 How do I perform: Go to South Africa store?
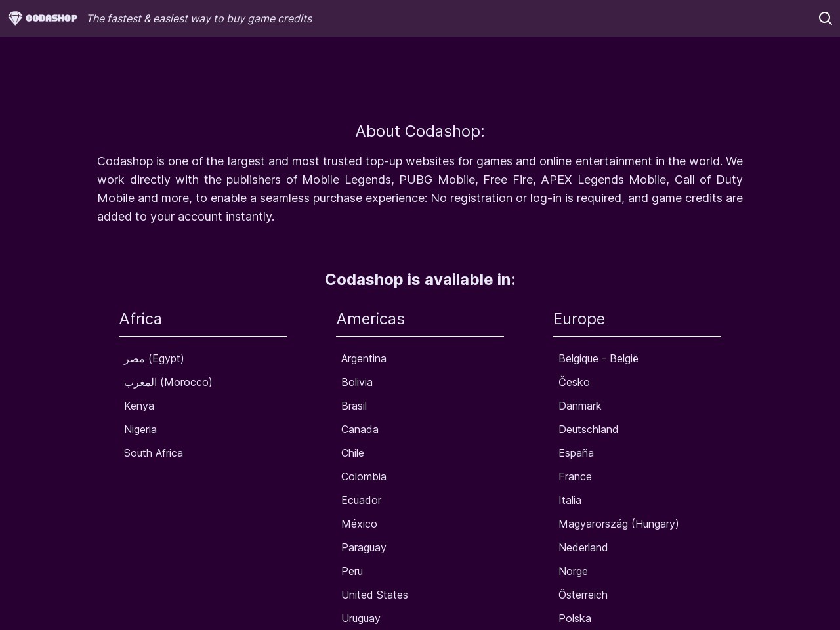154,453
